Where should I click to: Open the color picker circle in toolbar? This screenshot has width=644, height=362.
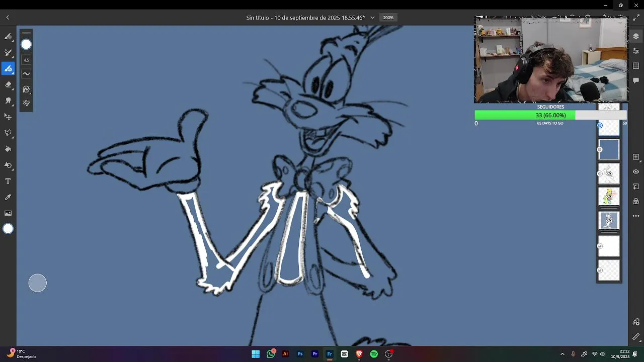(x=8, y=229)
